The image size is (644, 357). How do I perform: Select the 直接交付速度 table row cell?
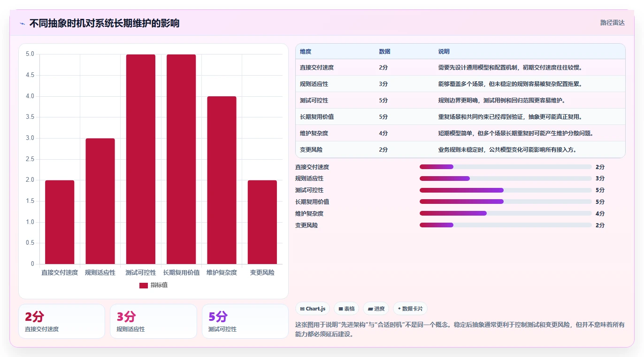tap(317, 68)
